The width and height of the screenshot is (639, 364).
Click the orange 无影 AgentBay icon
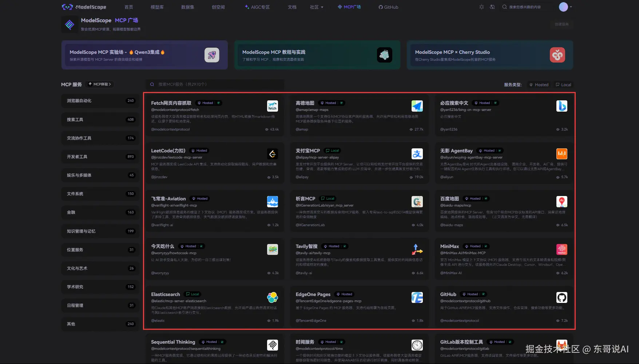pyautogui.click(x=562, y=154)
